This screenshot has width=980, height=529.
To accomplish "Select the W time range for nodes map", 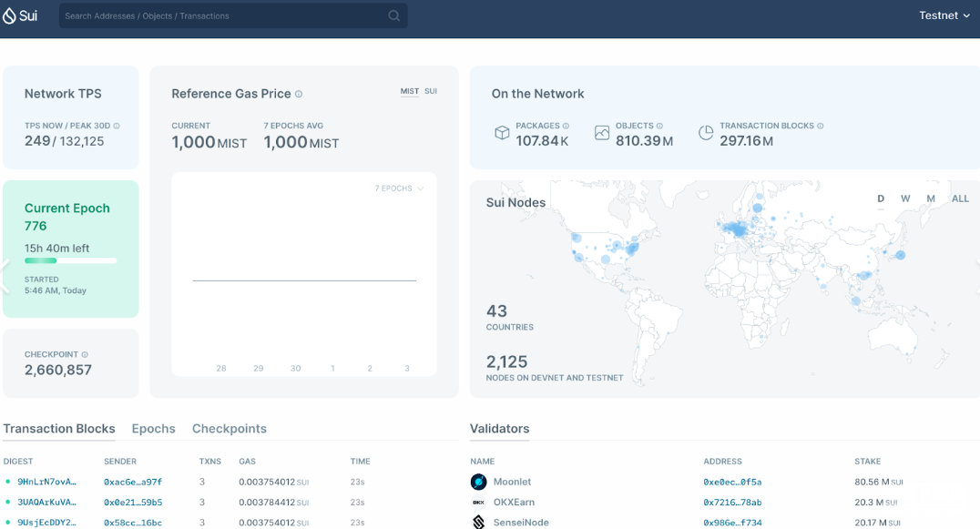I will coord(905,198).
